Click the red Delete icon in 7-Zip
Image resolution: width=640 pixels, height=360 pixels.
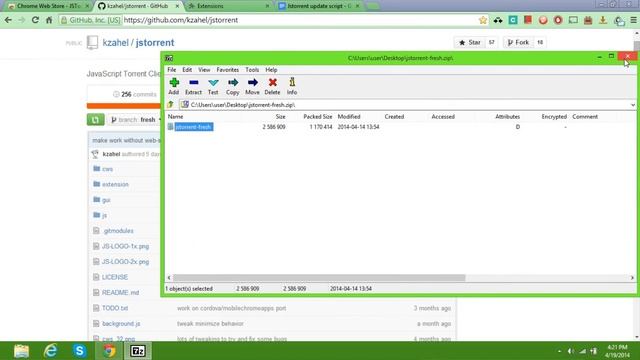(272, 87)
